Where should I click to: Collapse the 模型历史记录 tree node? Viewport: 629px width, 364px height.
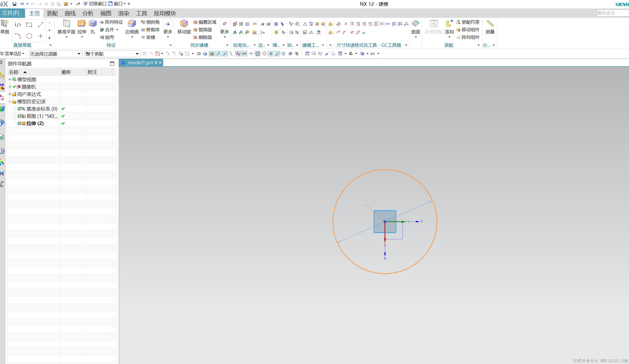tap(10, 101)
